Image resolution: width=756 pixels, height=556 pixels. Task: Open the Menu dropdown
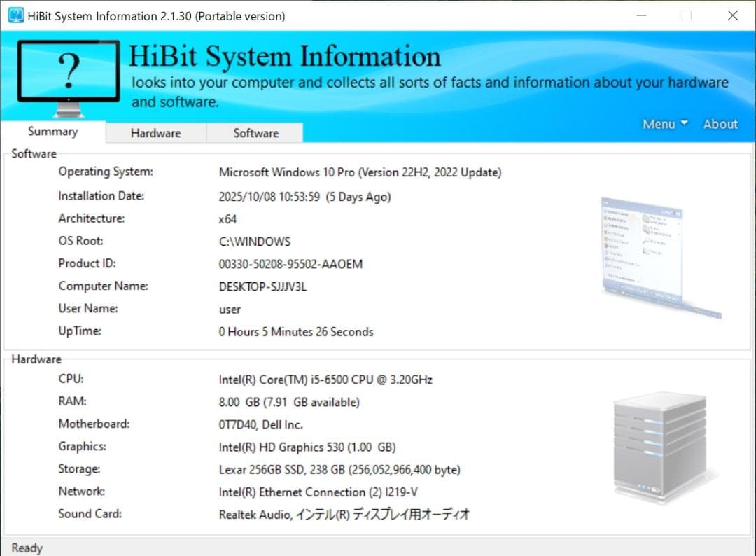pos(659,123)
